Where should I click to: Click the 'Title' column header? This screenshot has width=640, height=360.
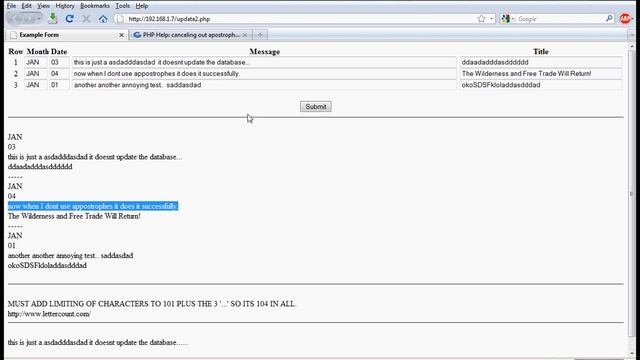(x=541, y=51)
